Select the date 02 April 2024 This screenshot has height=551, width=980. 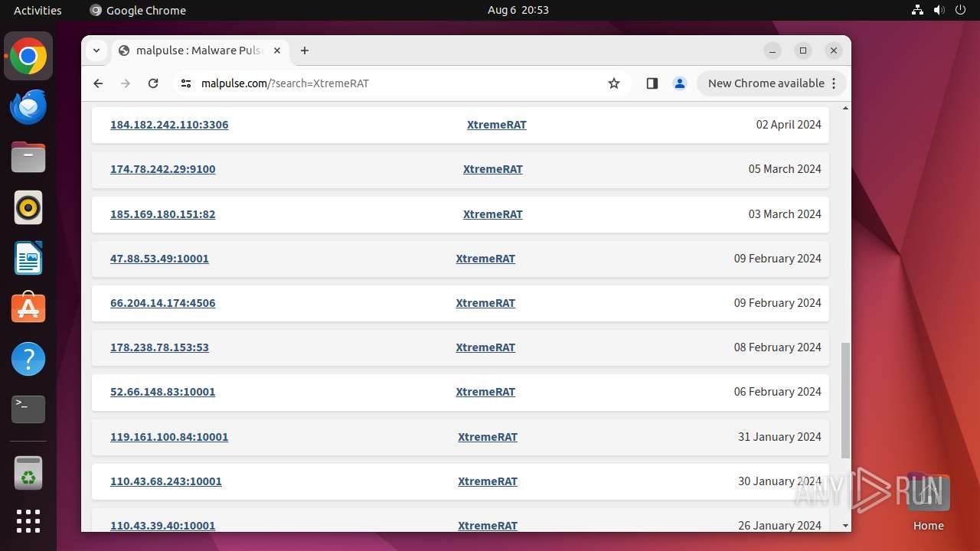(789, 125)
